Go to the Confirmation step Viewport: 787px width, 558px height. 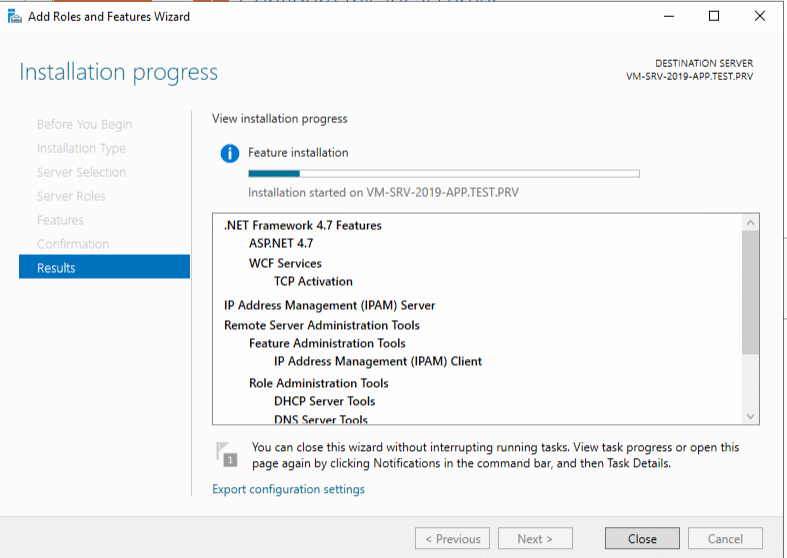pos(73,244)
